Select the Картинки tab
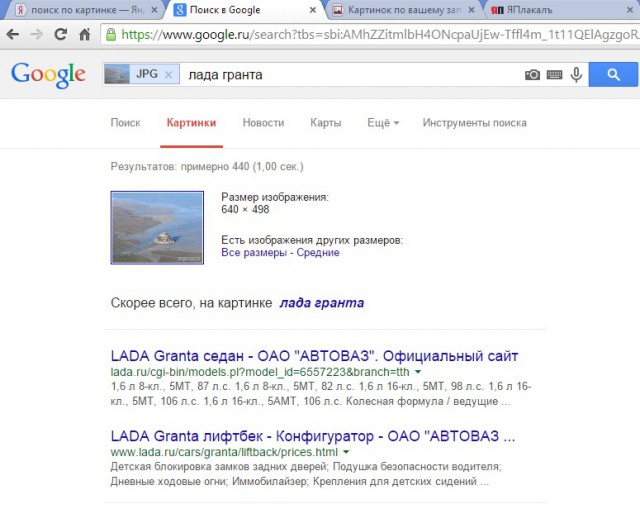Screen dimensions: 640x509 (191, 123)
